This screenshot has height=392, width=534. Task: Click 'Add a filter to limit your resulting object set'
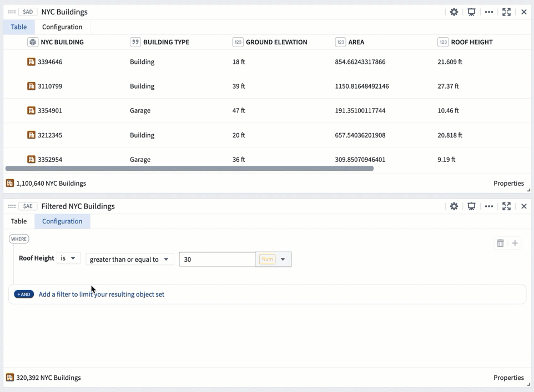click(x=102, y=294)
